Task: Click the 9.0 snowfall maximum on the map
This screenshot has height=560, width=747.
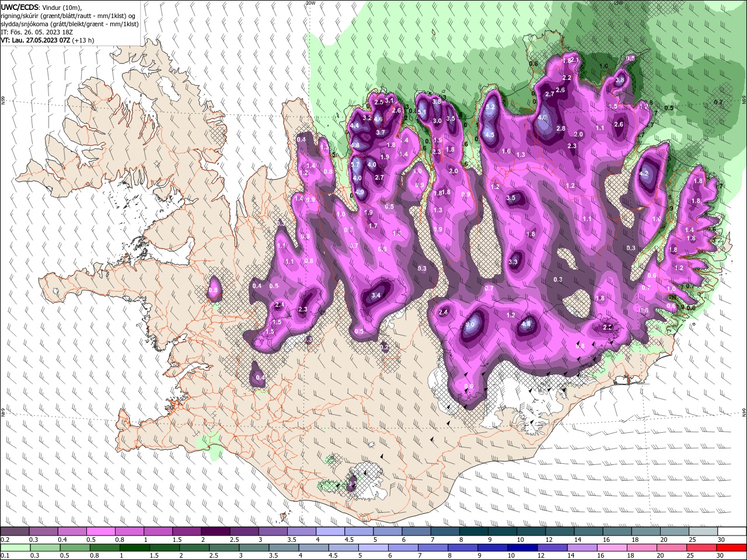Action: (470, 325)
